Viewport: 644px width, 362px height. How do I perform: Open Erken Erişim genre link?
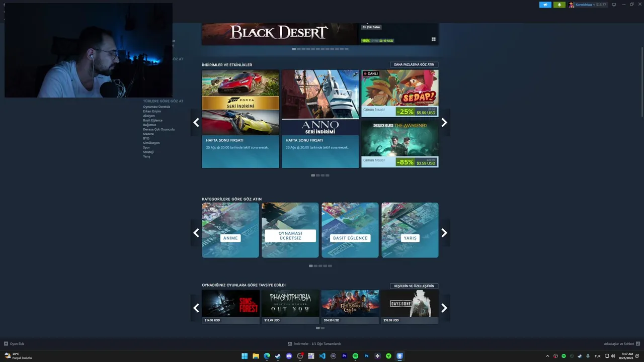(152, 111)
